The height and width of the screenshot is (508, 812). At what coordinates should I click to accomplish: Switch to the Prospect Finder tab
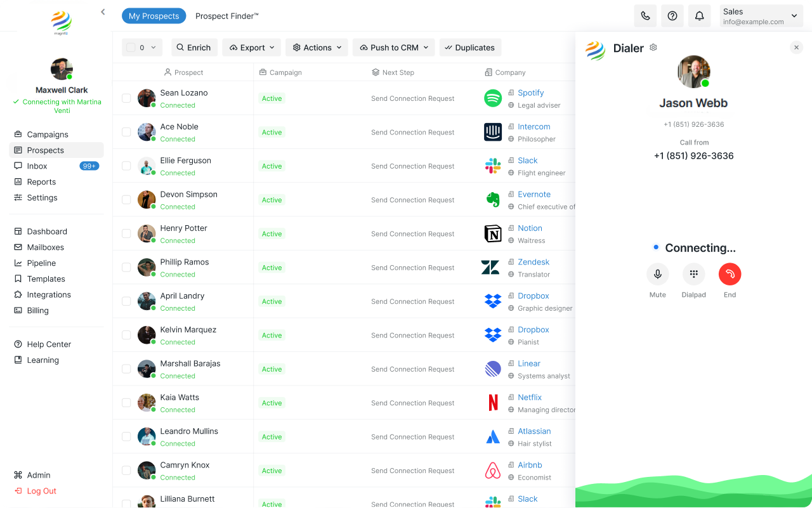click(226, 16)
